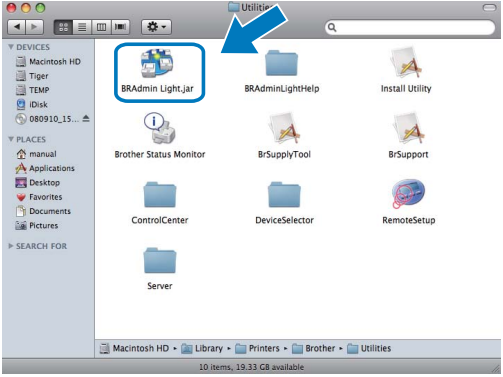Switch to icon view
This screenshot has width=503, height=377.
63,27
